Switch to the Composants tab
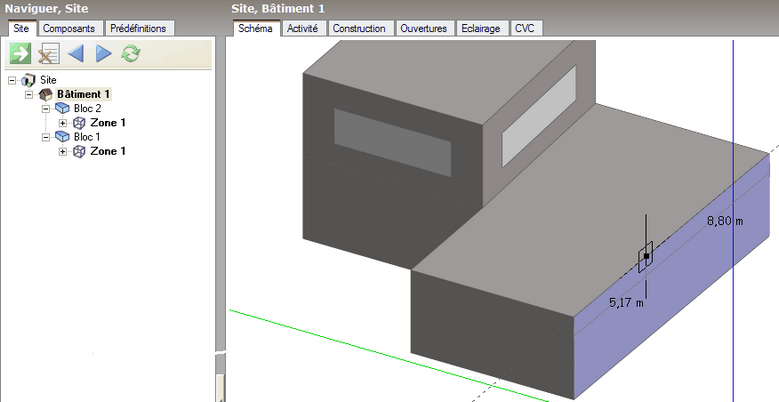This screenshot has width=779, height=402. [70, 29]
